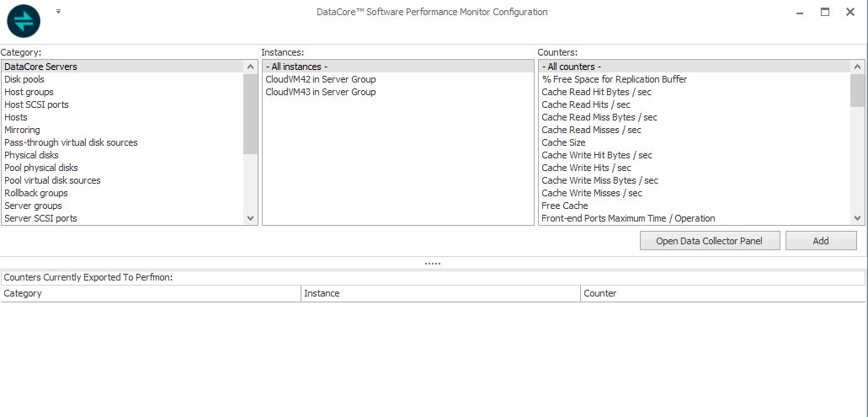
Task: Select Host SCSI ports category
Action: pyautogui.click(x=36, y=104)
